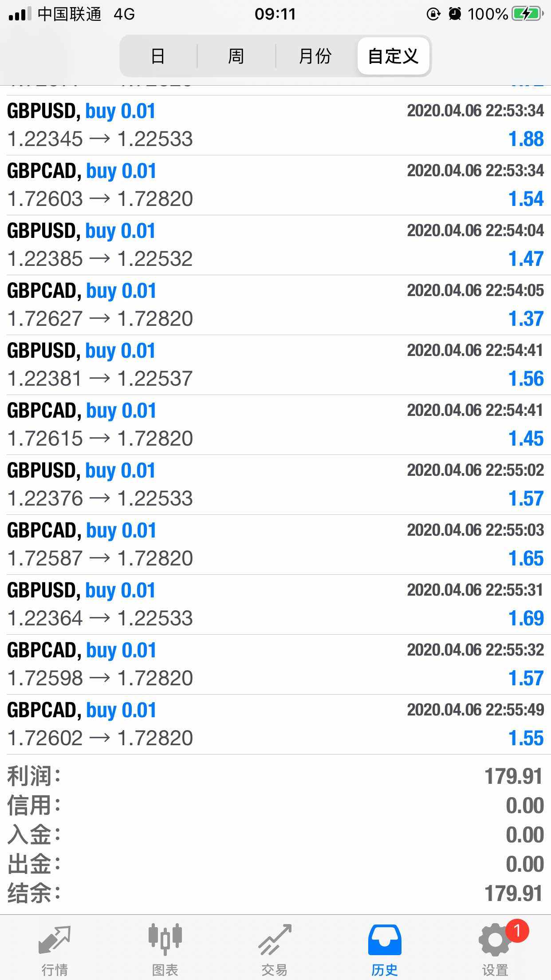Open the 交易 trade trend icon
The image size is (551, 980).
coord(275,940)
